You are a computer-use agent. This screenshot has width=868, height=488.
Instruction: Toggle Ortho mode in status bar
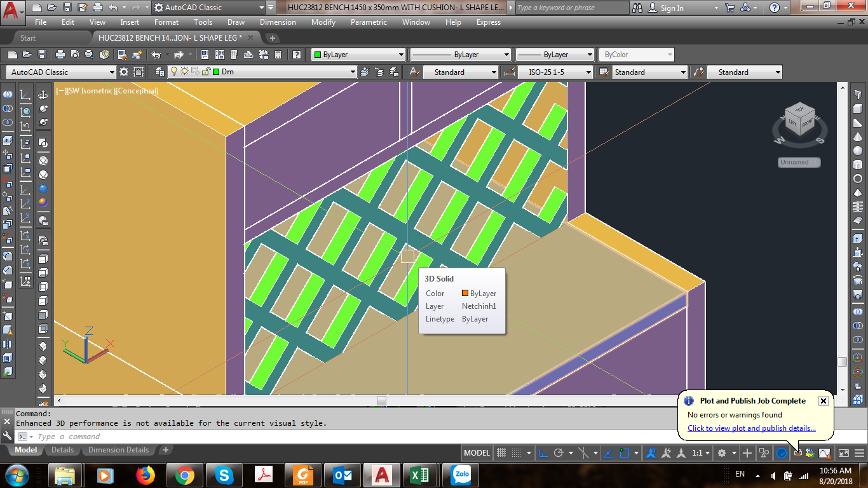[543, 453]
